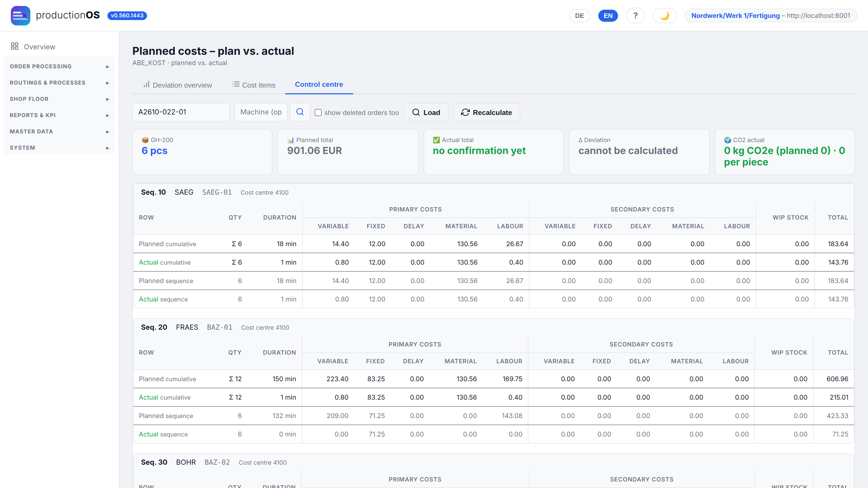Expand the Shop Floor section
This screenshot has width=868, height=488.
pos(59,99)
